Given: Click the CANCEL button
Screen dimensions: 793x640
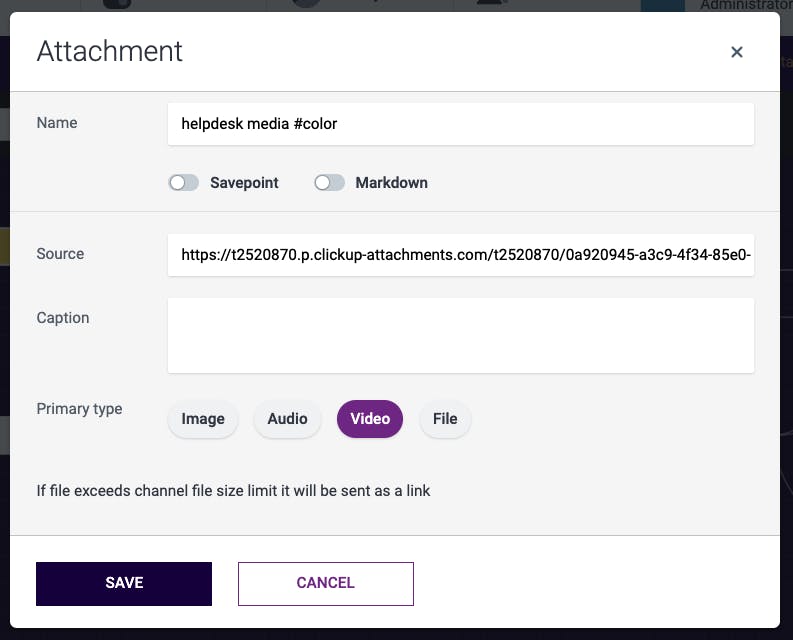Looking at the screenshot, I should (x=325, y=583).
